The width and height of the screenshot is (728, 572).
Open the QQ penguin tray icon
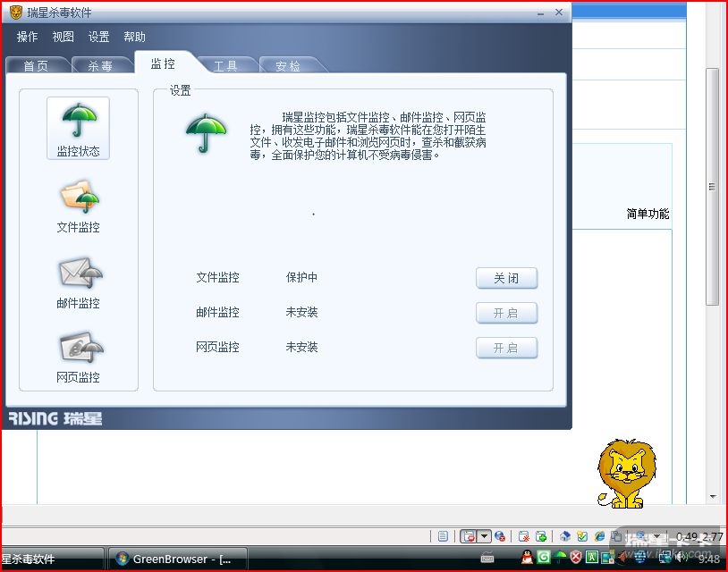click(x=527, y=557)
